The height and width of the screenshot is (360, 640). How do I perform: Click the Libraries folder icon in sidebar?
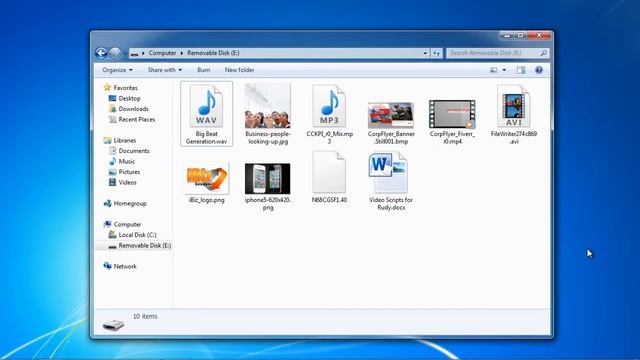tap(107, 140)
